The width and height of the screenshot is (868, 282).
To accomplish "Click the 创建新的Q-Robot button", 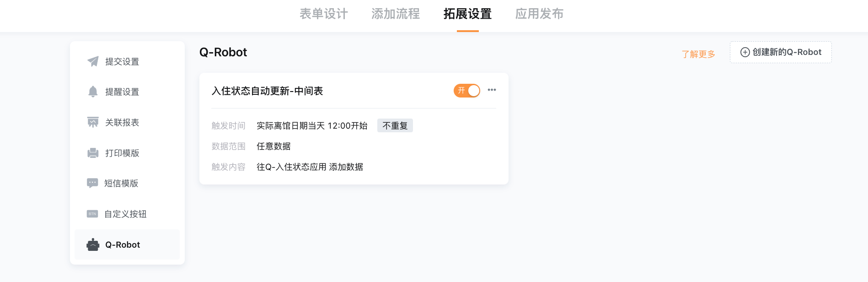I will coord(781,52).
